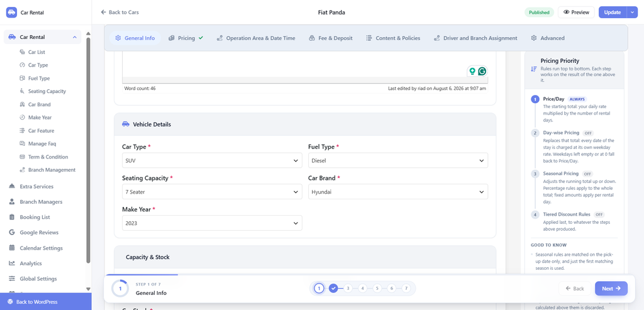This screenshot has width=644, height=310.
Task: Click the Preview button
Action: 576,13
